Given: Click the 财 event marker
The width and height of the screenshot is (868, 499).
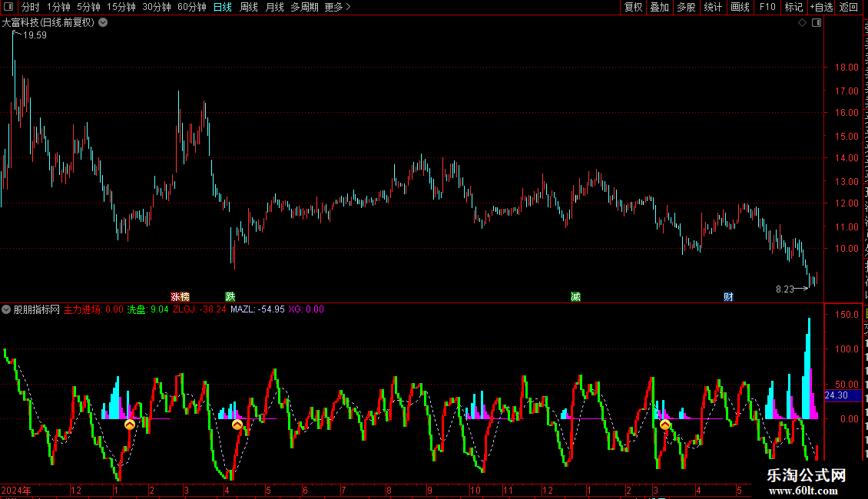Looking at the screenshot, I should (x=728, y=297).
